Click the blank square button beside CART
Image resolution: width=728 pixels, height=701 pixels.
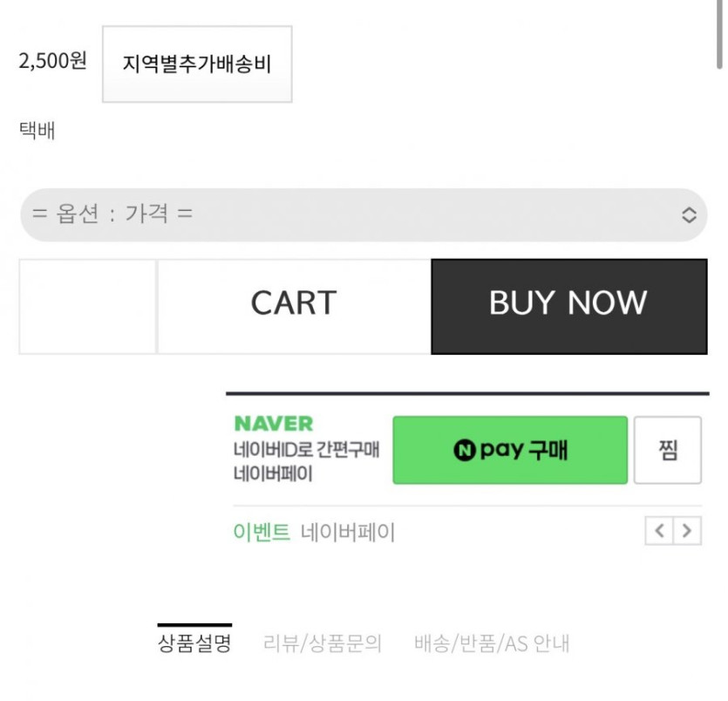87,306
